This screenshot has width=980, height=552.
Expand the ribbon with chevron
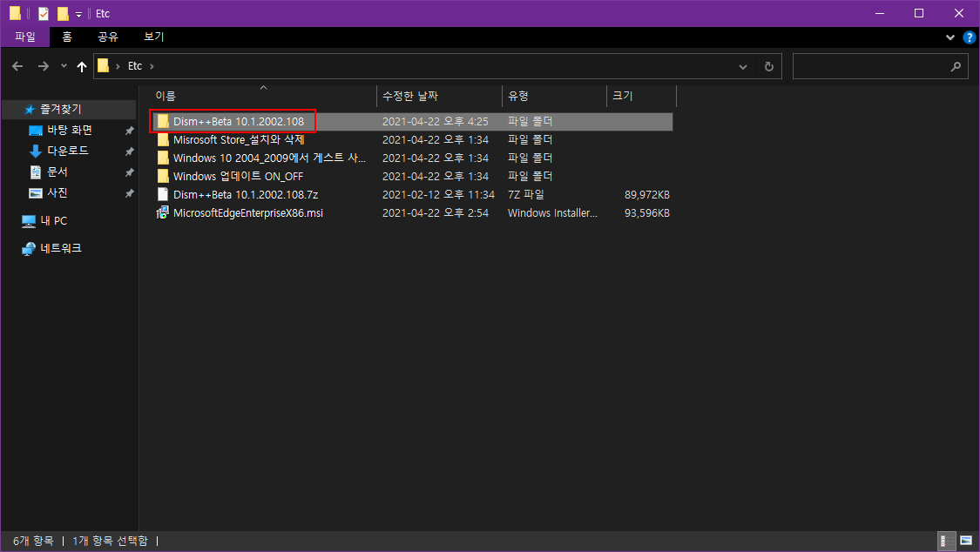pos(950,37)
